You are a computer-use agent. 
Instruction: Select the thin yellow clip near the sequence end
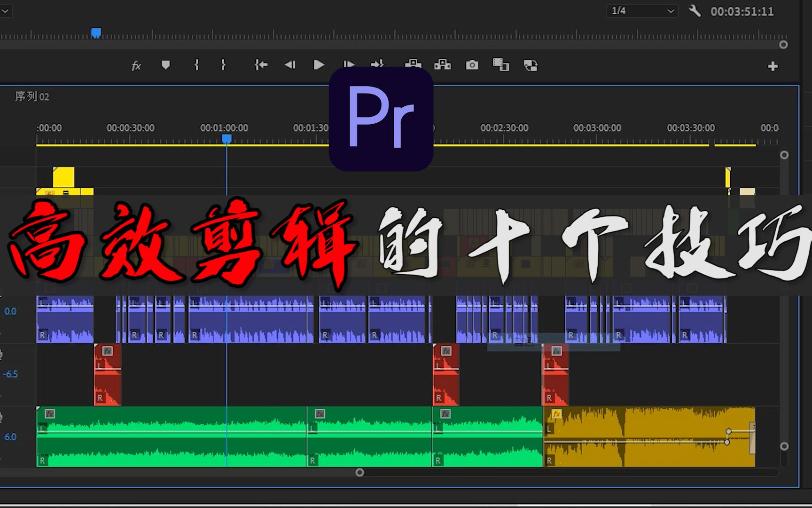pos(728,177)
